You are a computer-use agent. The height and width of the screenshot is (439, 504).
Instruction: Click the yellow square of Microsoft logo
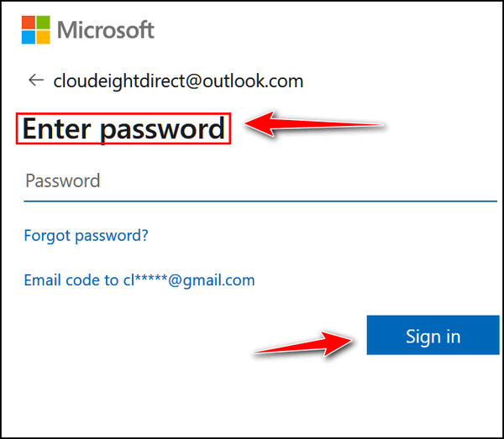pos(44,37)
